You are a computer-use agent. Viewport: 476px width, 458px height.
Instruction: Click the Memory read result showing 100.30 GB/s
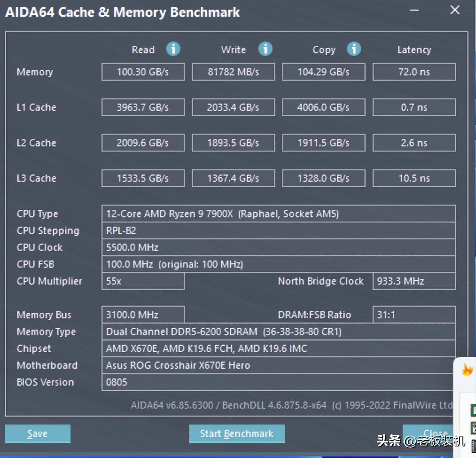143,72
